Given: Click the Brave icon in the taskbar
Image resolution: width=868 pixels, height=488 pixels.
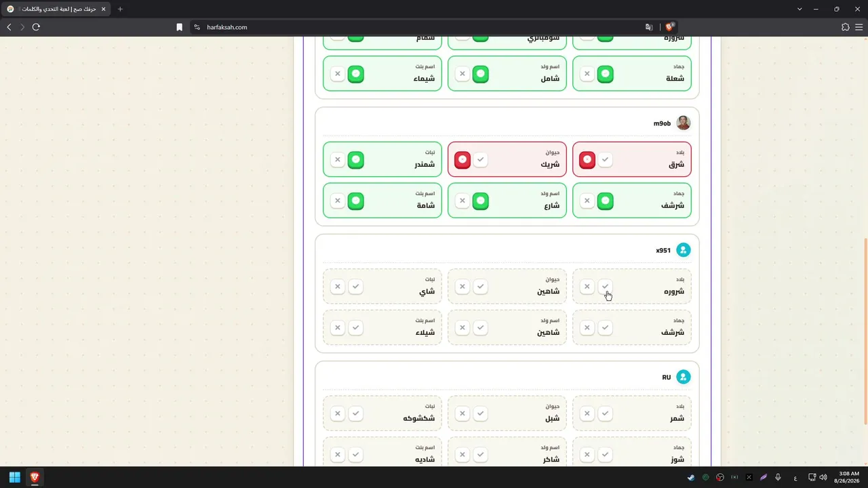Looking at the screenshot, I should (35, 477).
